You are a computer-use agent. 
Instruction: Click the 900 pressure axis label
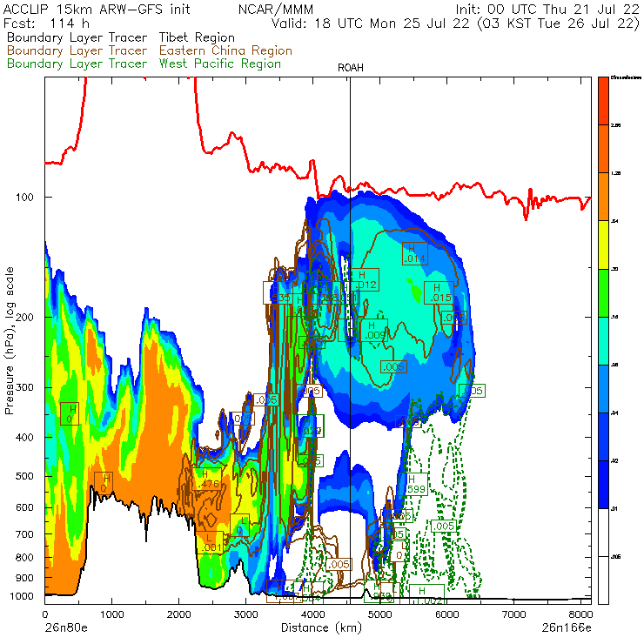tap(24, 578)
